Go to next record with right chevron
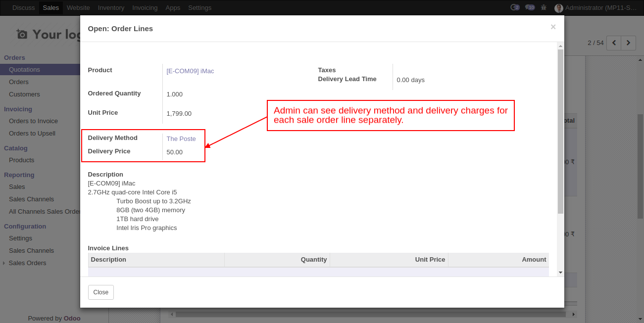 point(629,43)
